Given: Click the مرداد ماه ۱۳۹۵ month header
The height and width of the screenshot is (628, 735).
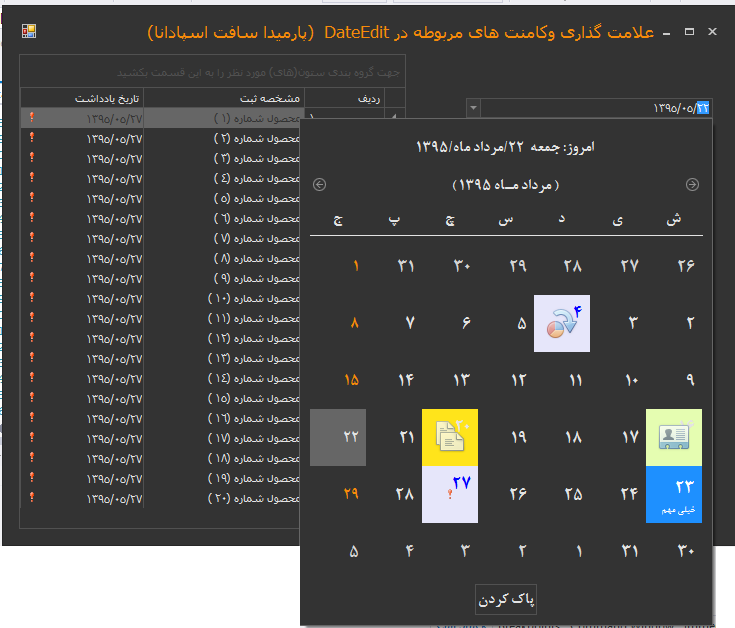Looking at the screenshot, I should tap(505, 185).
